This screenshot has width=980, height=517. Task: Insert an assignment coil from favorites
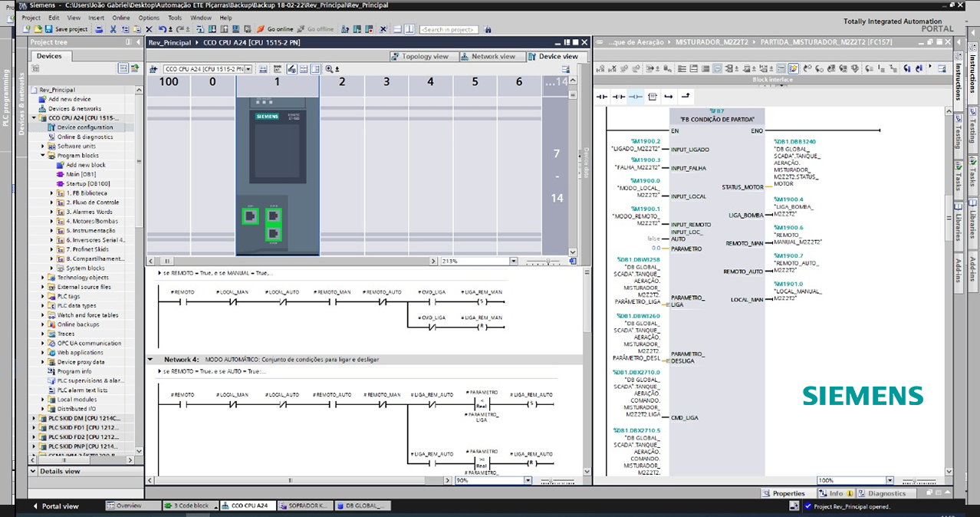[635, 97]
